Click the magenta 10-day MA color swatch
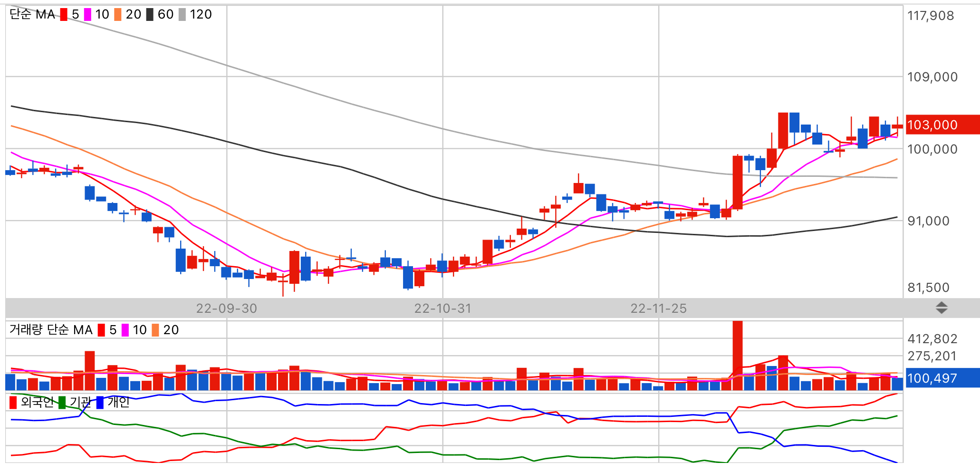 pyautogui.click(x=87, y=15)
